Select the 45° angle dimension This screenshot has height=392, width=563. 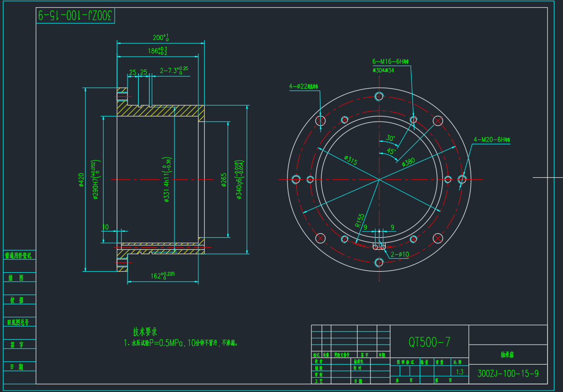pos(391,151)
